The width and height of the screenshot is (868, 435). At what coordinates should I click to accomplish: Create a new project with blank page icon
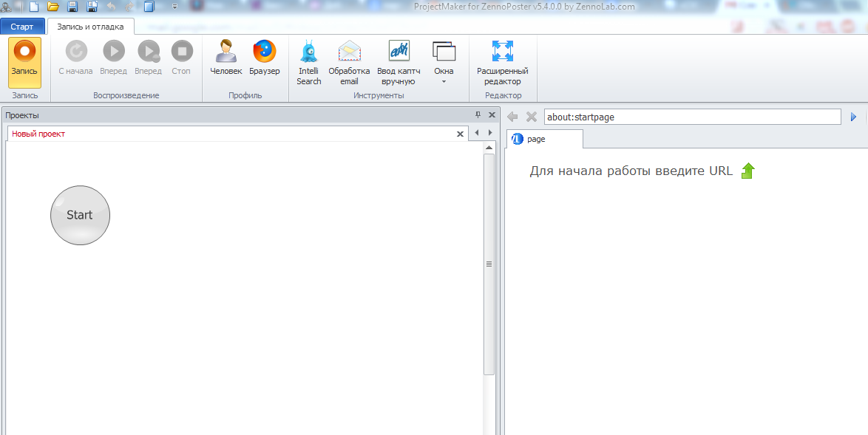point(34,7)
